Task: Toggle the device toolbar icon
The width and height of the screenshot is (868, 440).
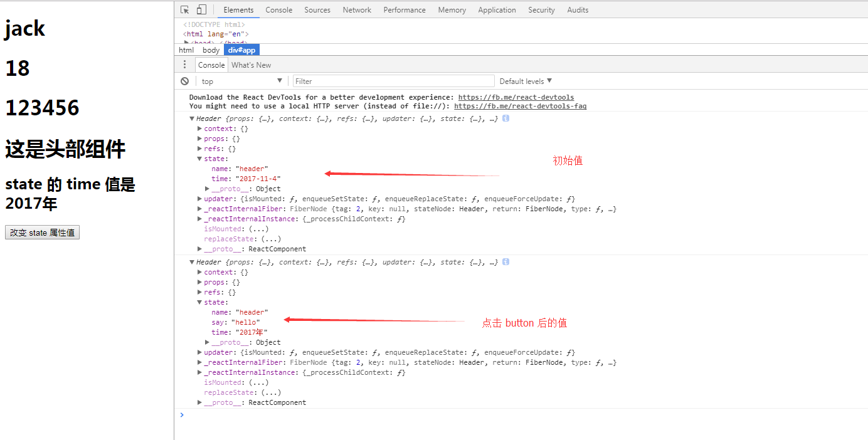Action: point(201,9)
